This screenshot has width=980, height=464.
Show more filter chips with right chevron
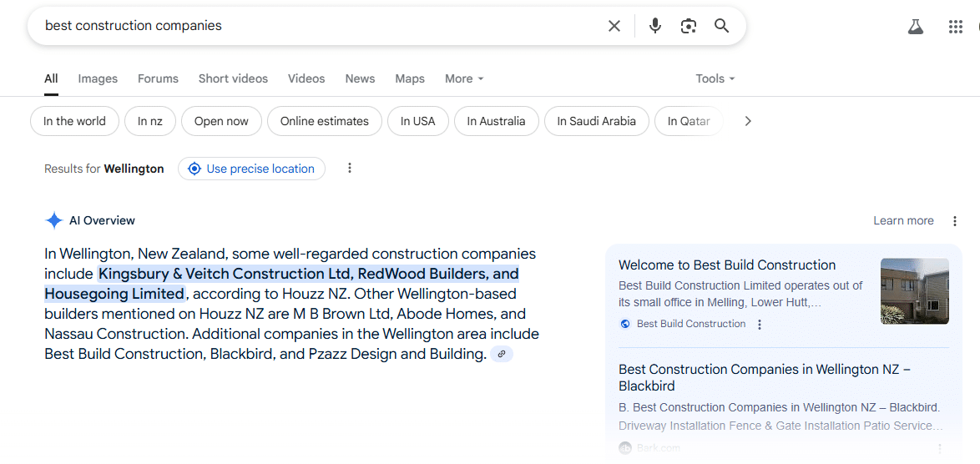[x=747, y=121]
